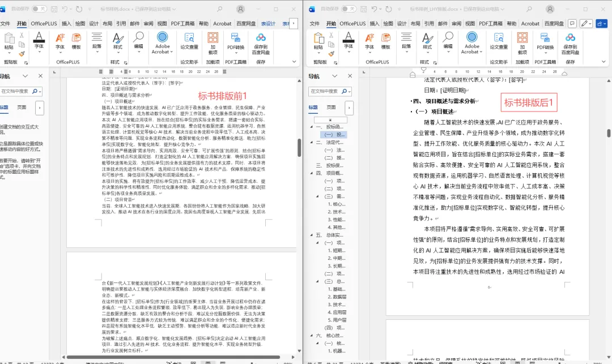This screenshot has height=364, width=612.
Task: Click 保存到百度网盘 in right window
Action: [x=570, y=43]
